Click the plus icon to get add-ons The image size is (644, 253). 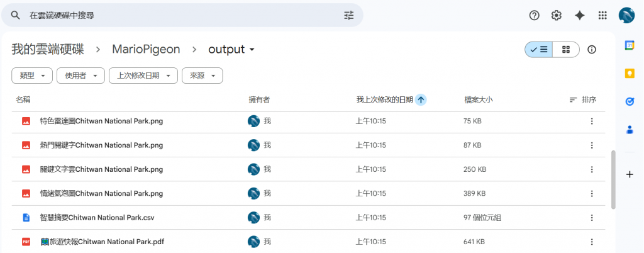[x=630, y=174]
